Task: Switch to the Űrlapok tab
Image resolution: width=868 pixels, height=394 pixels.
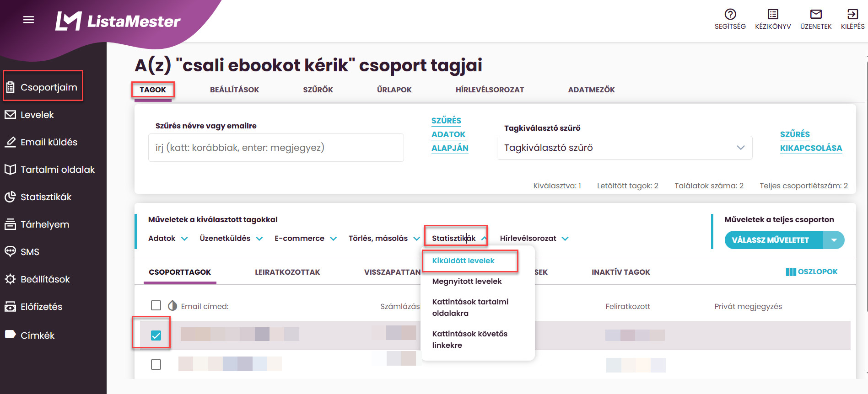Action: click(x=394, y=90)
